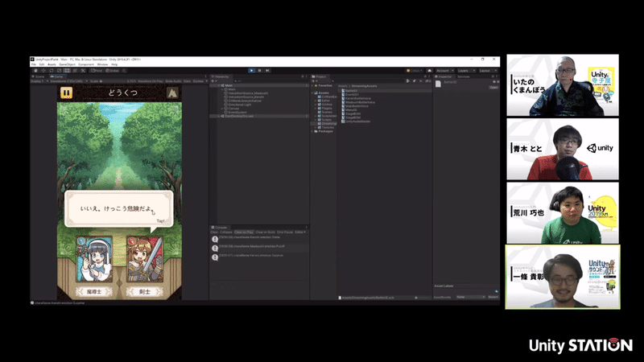Toggle Stats overlay in Game view

pyautogui.click(x=188, y=81)
